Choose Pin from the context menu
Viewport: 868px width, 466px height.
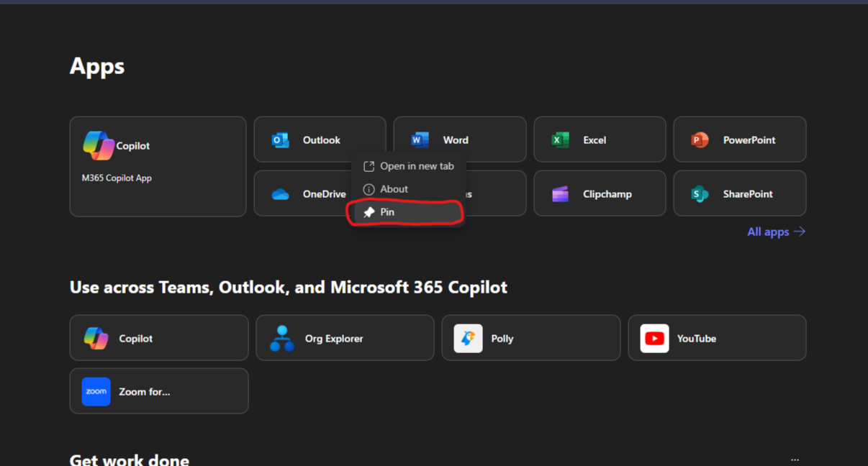[x=408, y=212]
